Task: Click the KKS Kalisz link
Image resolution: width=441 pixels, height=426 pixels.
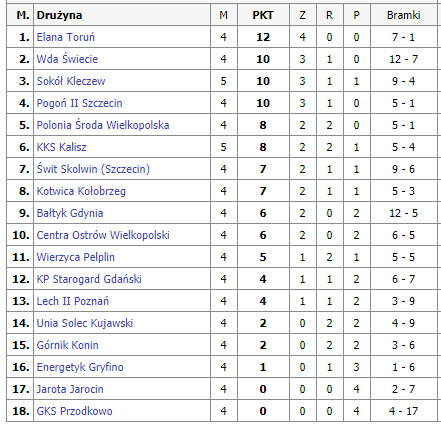Action: point(62,147)
